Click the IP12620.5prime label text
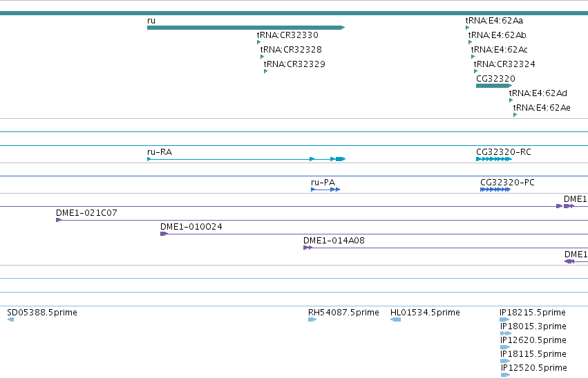This screenshot has height=379, width=588. pos(533,340)
